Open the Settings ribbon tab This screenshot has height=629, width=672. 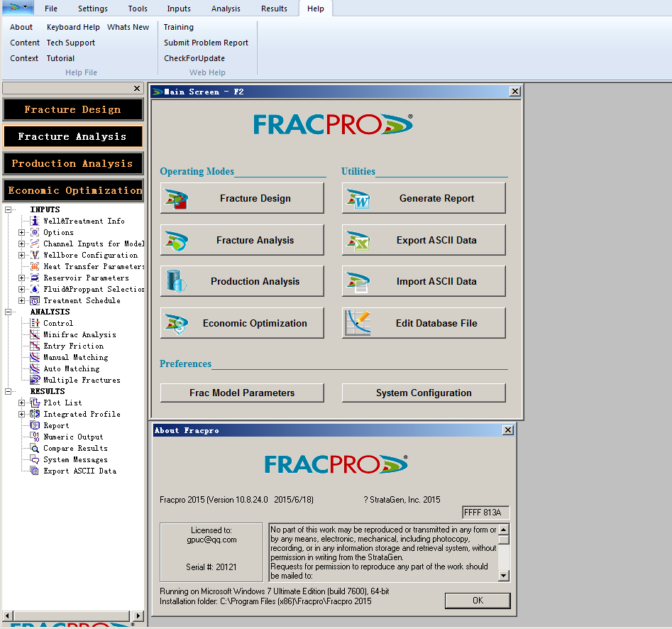click(92, 9)
